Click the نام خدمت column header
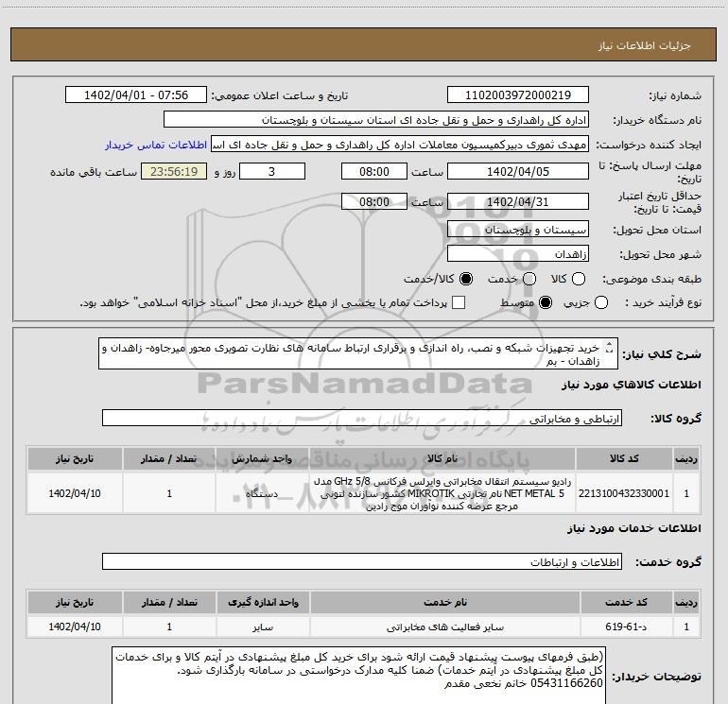The width and height of the screenshot is (728, 704). pos(444,602)
